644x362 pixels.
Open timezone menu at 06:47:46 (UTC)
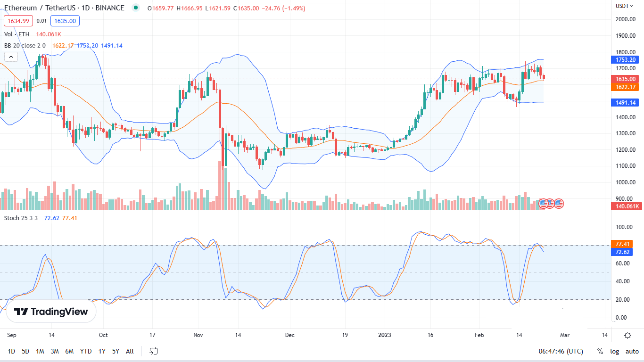point(561,351)
